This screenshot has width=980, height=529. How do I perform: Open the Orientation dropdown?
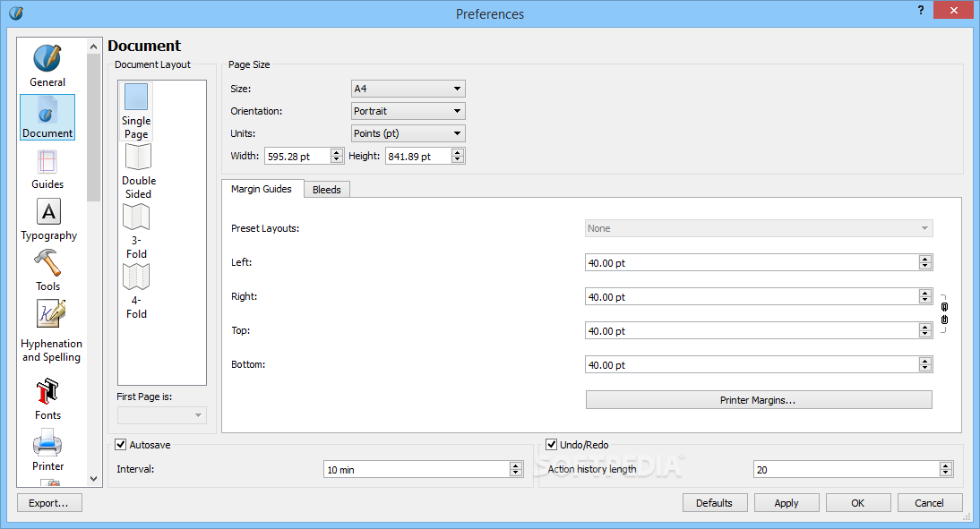point(408,111)
